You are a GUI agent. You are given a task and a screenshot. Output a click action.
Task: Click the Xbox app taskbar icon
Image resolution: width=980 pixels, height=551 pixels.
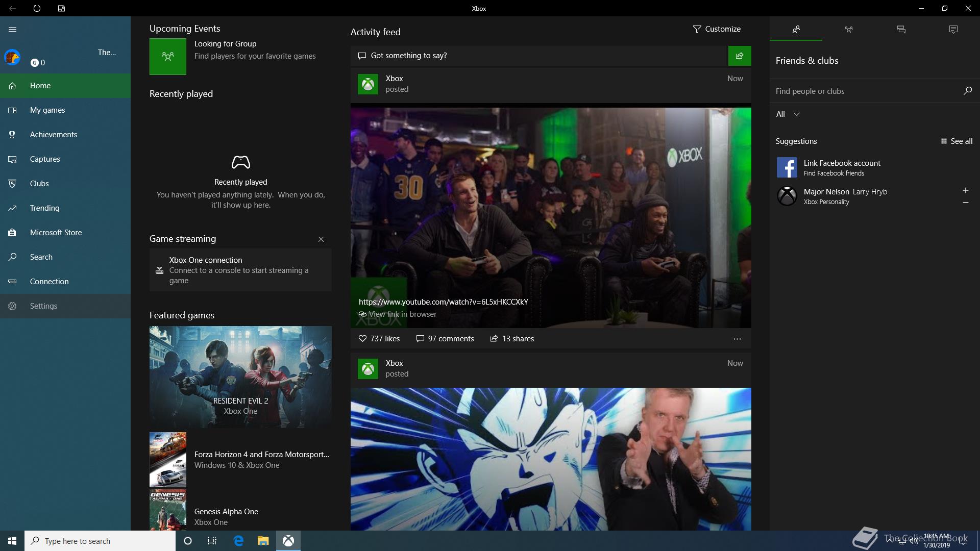(x=288, y=541)
